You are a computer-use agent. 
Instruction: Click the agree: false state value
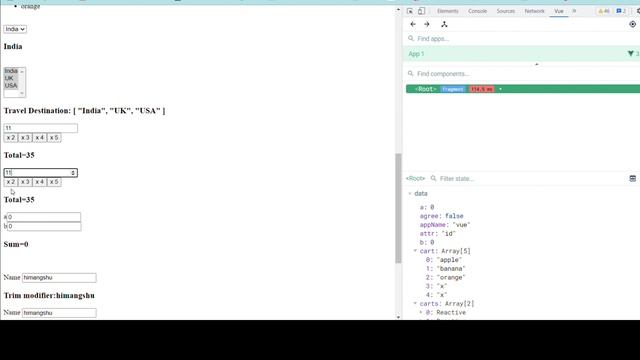442,216
